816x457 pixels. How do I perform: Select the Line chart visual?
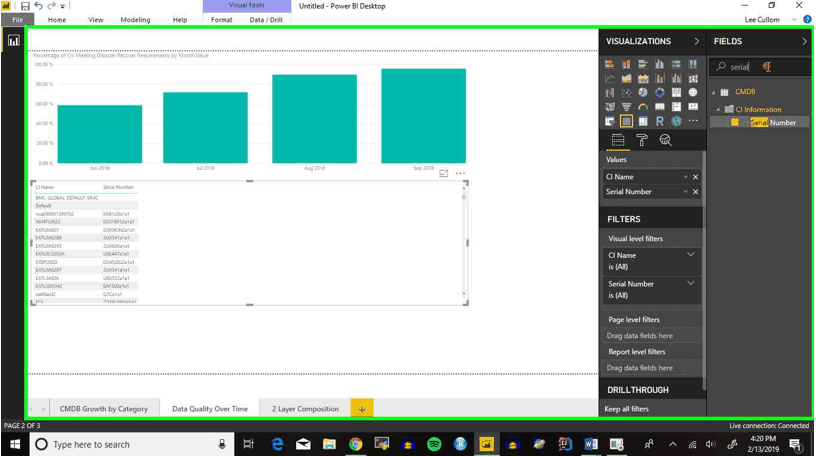(609, 79)
